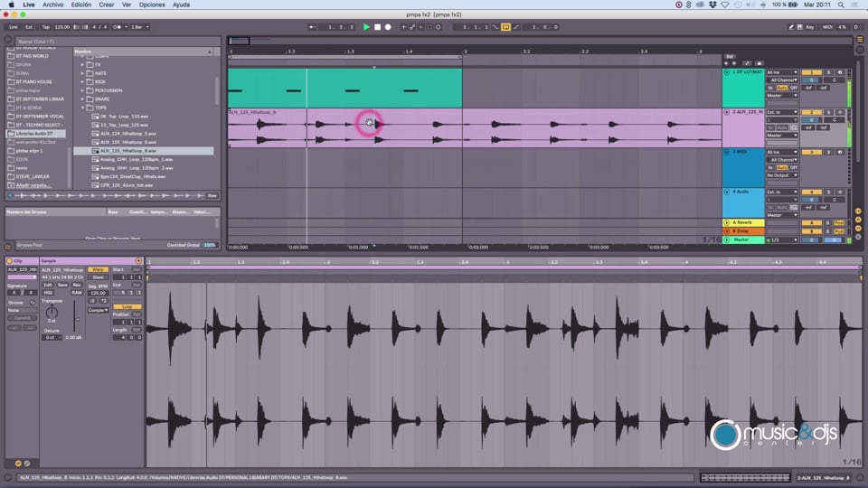This screenshot has height=488, width=868.
Task: Unfold track 3 MIDI arrow icon
Action: coord(726,152)
